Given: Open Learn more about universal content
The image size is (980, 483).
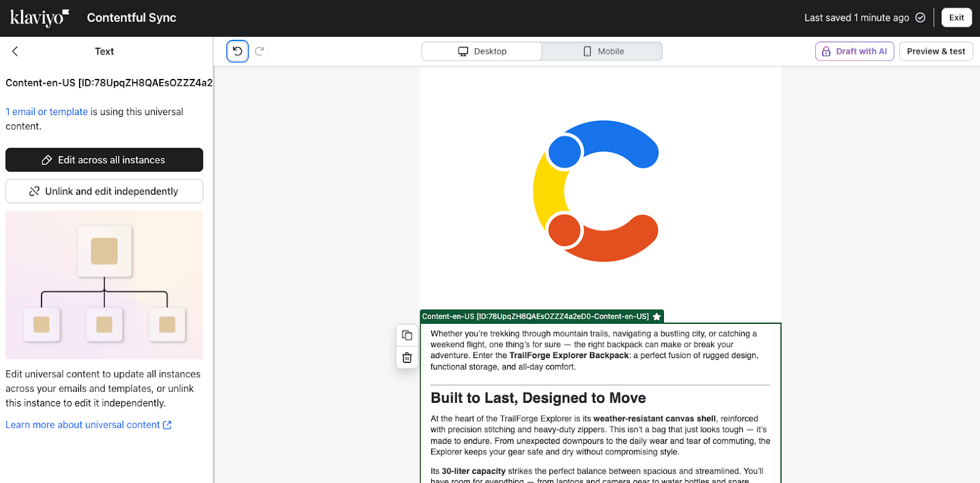Looking at the screenshot, I should tap(88, 425).
